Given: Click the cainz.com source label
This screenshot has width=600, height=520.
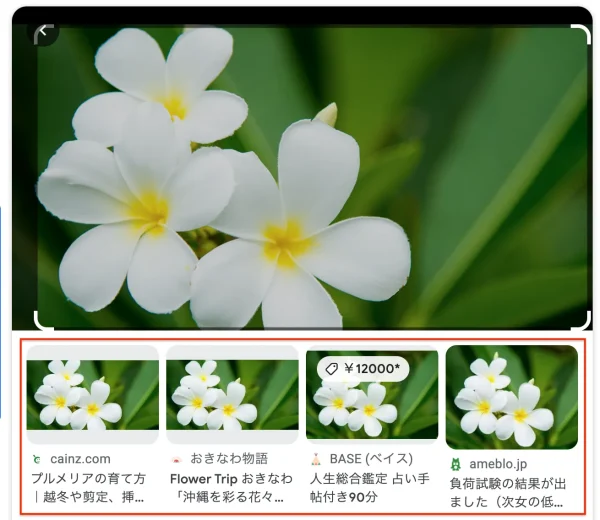Looking at the screenshot, I should (80, 459).
